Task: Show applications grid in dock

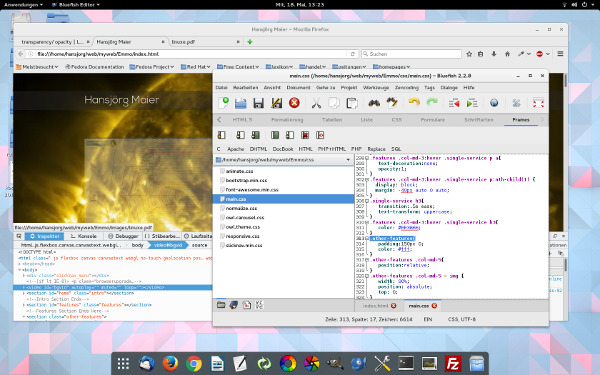Action: tap(123, 363)
